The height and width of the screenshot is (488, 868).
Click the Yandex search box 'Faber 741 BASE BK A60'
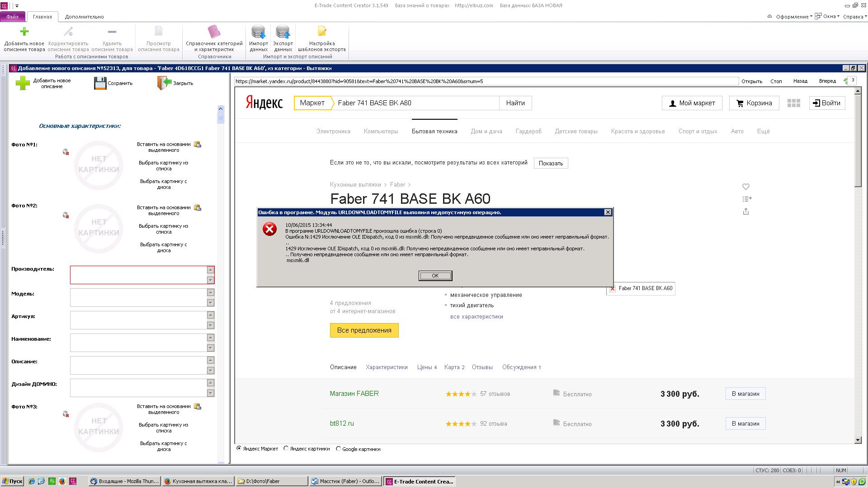click(x=416, y=103)
